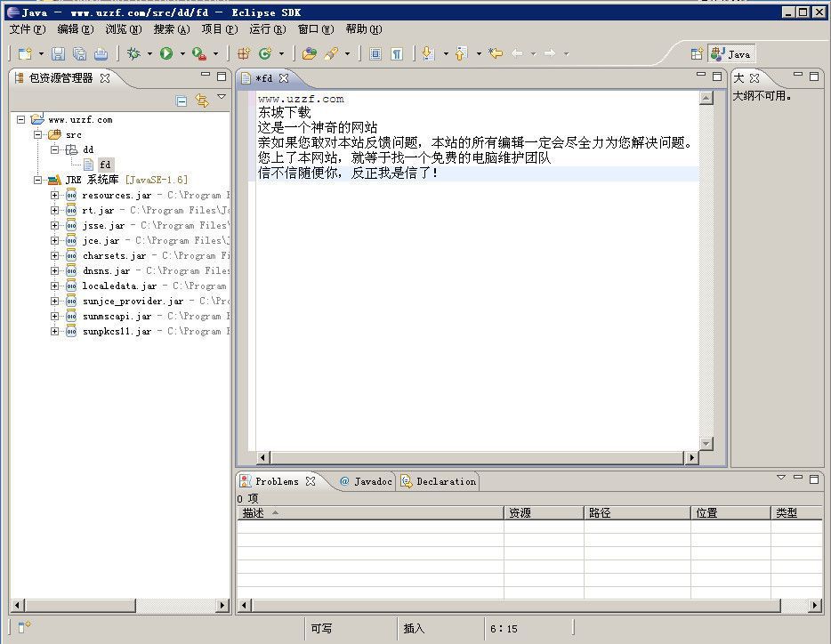Maximize the editor area
The image size is (831, 644).
click(x=717, y=76)
